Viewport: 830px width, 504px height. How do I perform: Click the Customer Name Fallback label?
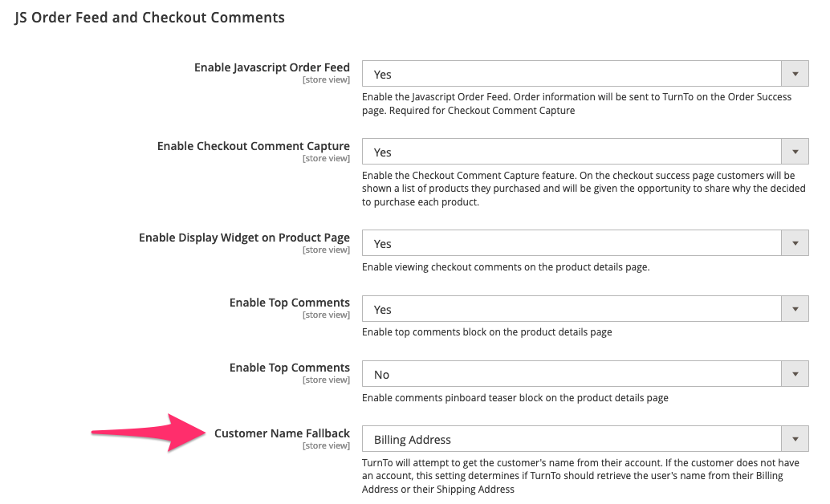tap(282, 433)
